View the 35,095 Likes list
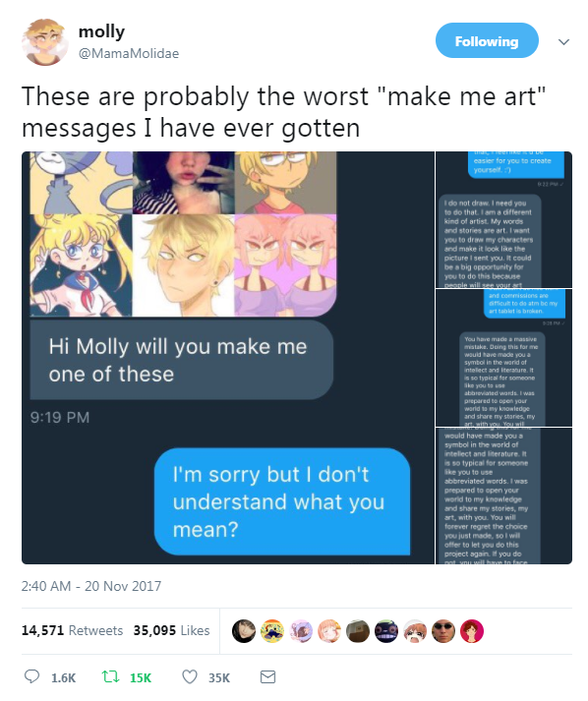The width and height of the screenshot is (588, 701). [172, 630]
